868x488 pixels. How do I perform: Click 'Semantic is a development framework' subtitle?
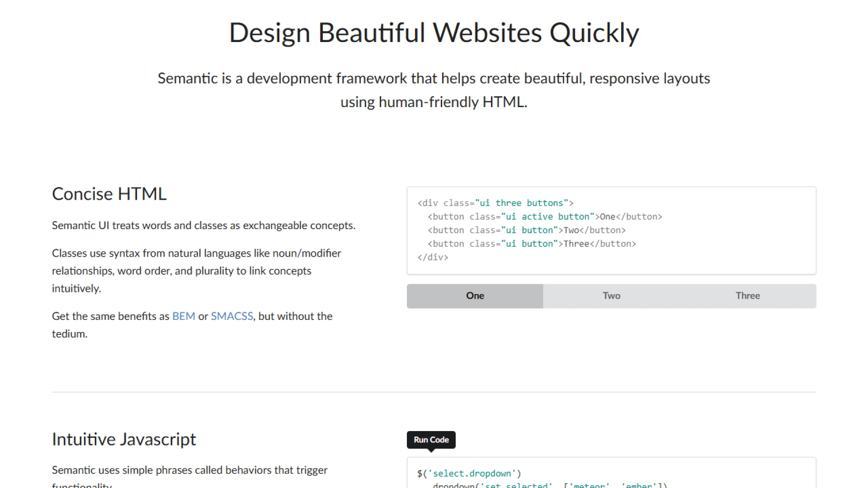coord(434,90)
